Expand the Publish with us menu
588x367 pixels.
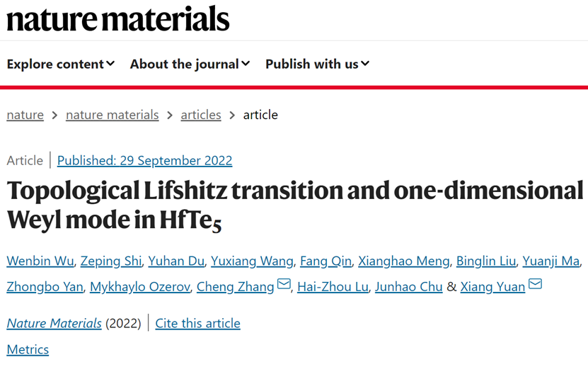pos(317,64)
